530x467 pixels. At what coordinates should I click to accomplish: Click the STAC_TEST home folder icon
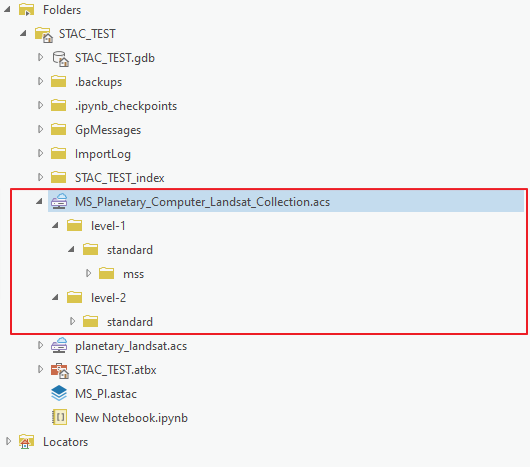44,34
